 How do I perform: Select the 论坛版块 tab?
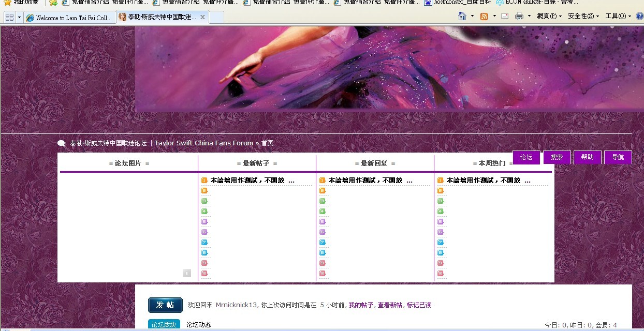coord(163,325)
